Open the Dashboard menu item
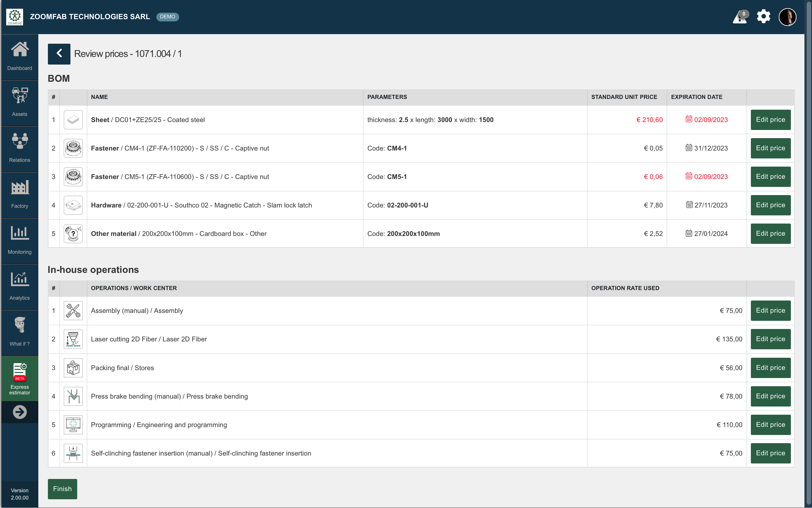The width and height of the screenshot is (812, 508). point(19,56)
